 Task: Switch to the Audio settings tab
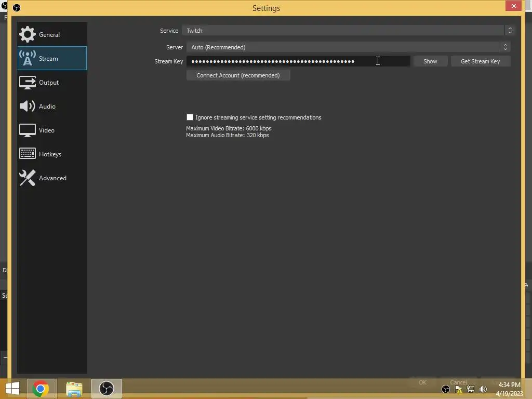[x=52, y=106]
